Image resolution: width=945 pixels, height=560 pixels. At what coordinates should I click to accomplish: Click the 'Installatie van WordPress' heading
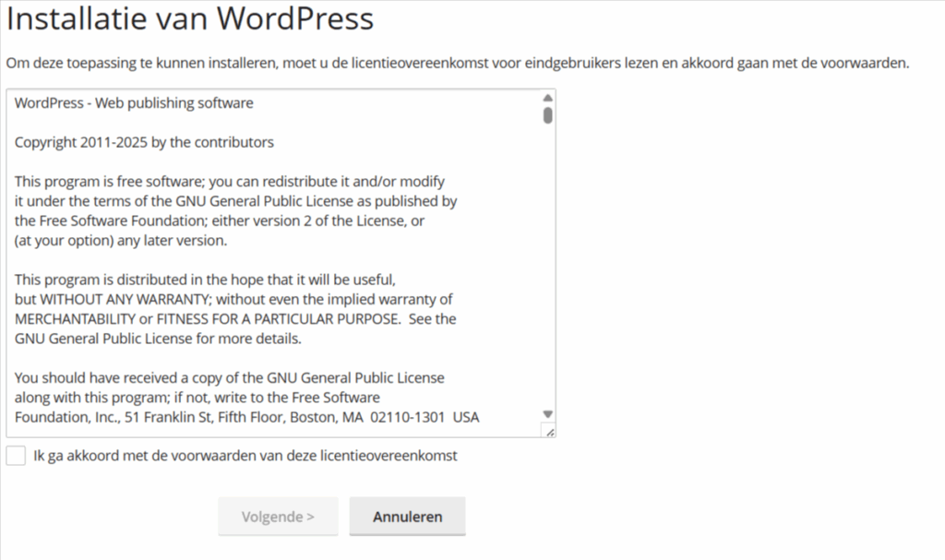click(190, 18)
